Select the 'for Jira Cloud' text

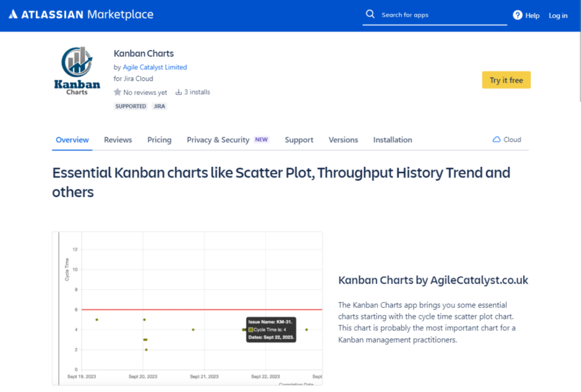(x=133, y=78)
